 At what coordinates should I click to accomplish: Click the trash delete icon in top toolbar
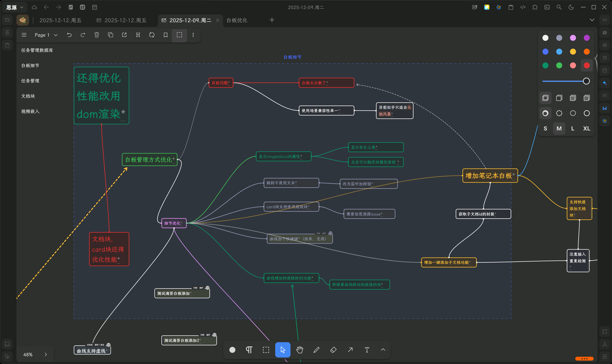pyautogui.click(x=97, y=35)
